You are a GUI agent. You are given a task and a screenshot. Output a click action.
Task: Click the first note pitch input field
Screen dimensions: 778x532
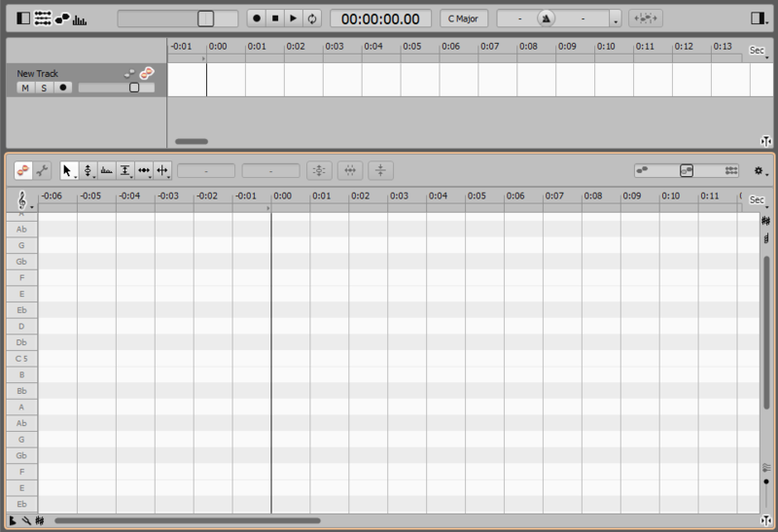click(206, 171)
